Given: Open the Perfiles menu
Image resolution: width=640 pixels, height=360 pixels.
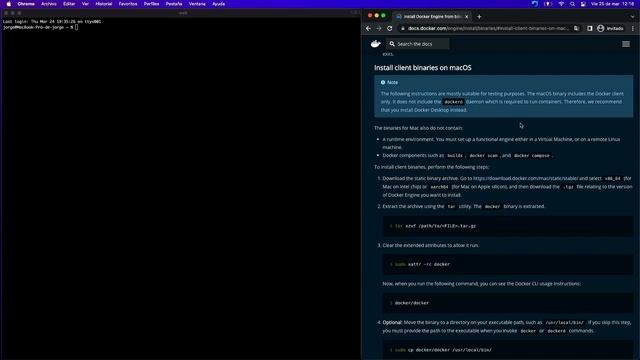Looking at the screenshot, I should 151,4.
